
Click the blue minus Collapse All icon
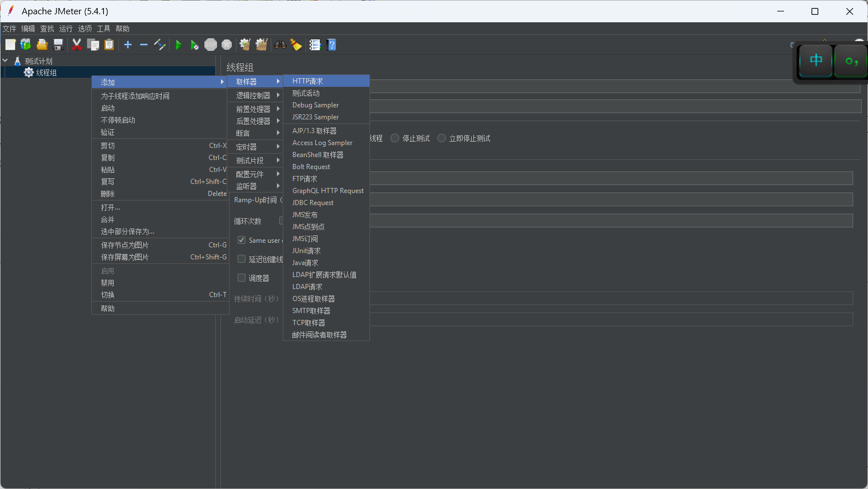(144, 45)
